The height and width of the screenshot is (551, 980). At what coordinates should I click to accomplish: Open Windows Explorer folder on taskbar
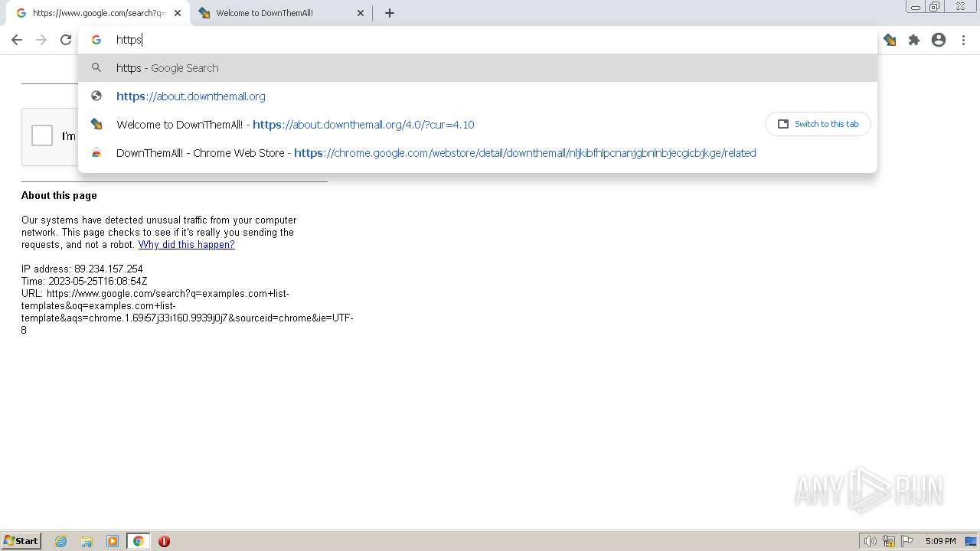point(87,541)
